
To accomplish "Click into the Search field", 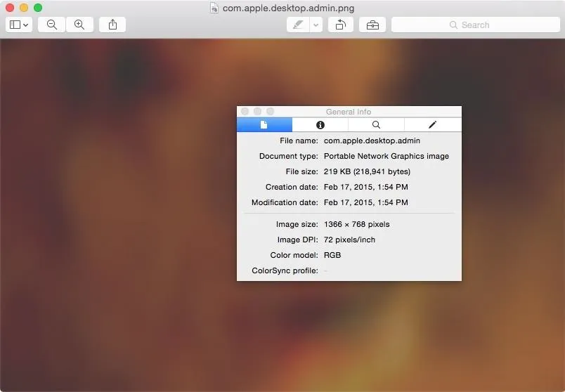I will click(x=476, y=25).
